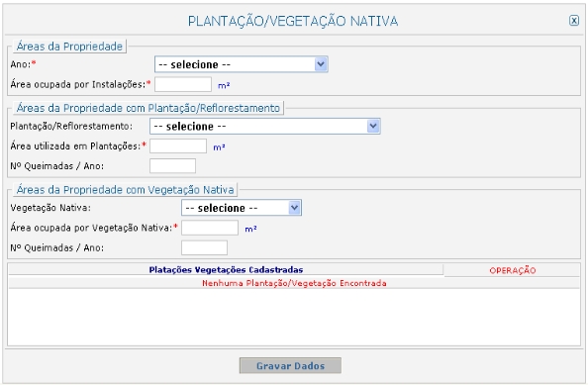Click the Nenhuma Plantação/Vegetação Encontrada message
Viewport: 588px width, 385px height.
coord(294,283)
